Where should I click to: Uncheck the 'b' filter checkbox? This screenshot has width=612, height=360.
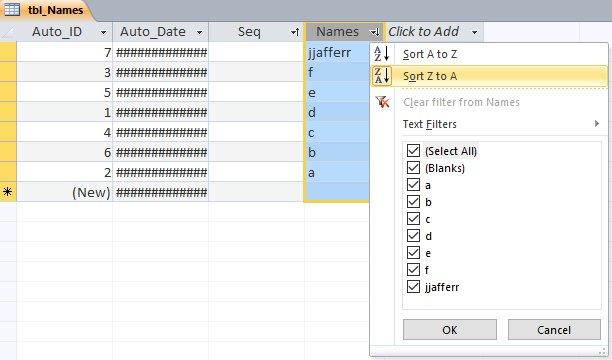coord(413,202)
